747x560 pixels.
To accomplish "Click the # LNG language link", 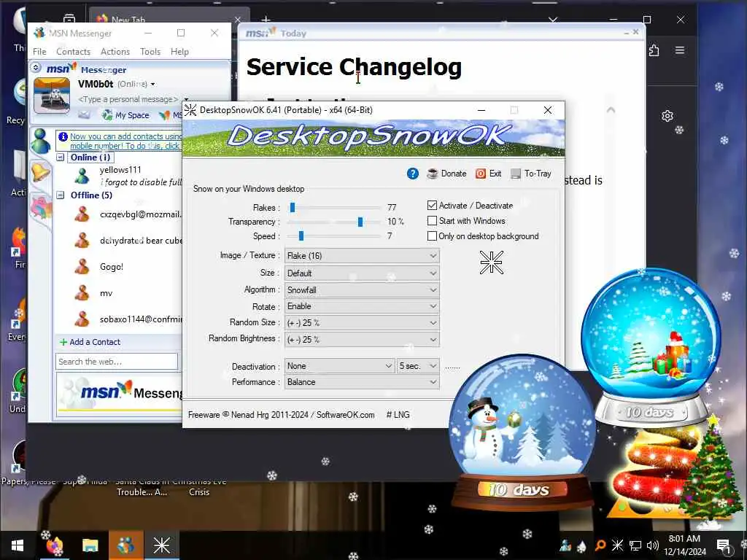I will click(398, 415).
